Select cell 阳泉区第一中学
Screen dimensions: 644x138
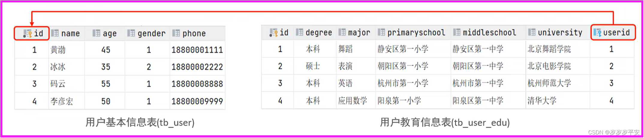(x=478, y=101)
